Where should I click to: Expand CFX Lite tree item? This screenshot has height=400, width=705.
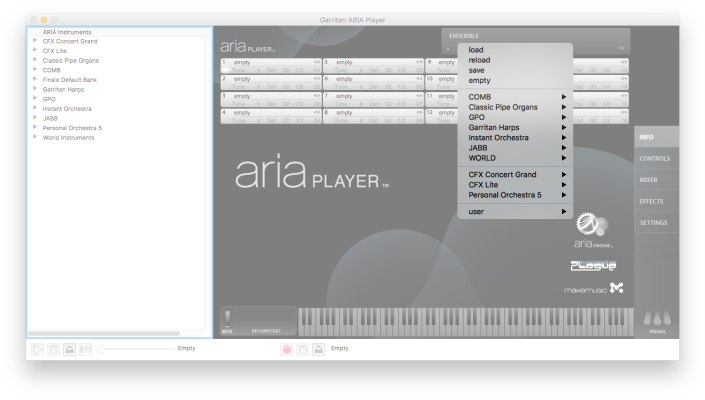coord(35,50)
